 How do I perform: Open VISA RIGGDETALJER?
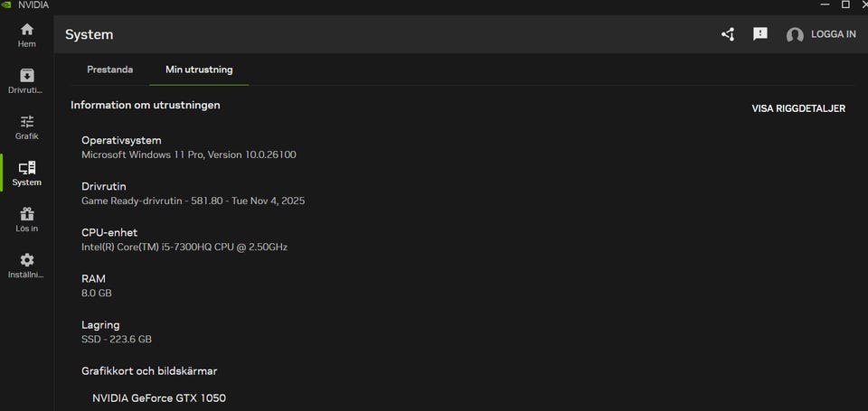click(798, 108)
